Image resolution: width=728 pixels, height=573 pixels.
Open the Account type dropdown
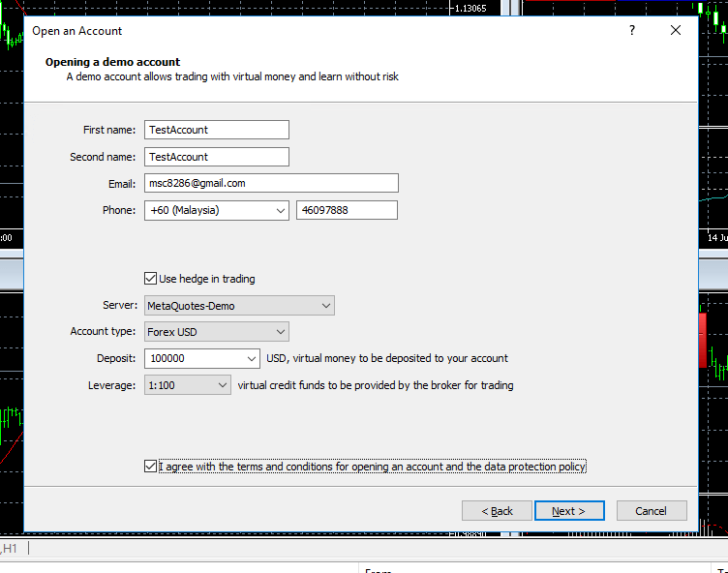[x=280, y=332]
